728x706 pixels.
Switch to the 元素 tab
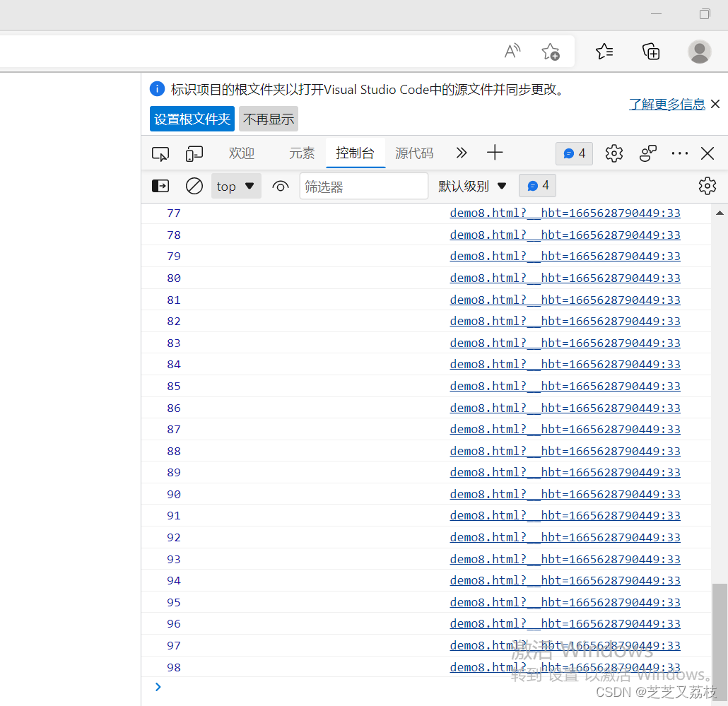[x=302, y=153]
